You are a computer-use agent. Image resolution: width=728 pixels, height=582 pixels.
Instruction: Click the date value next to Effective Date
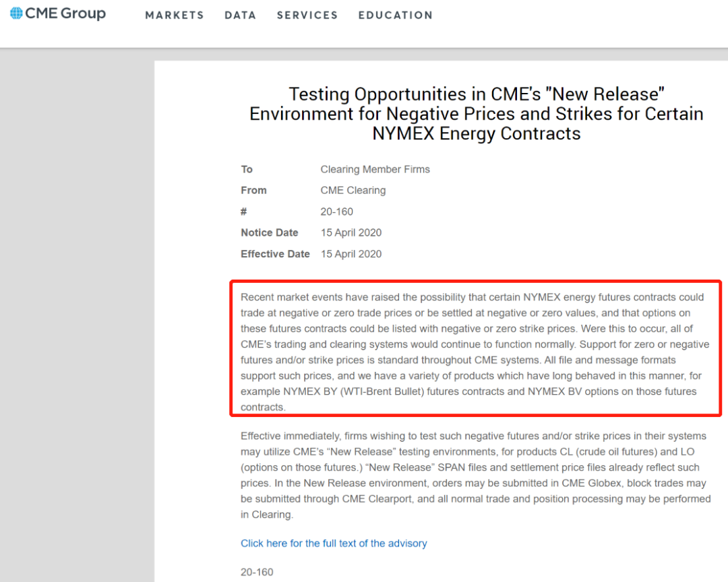point(351,254)
